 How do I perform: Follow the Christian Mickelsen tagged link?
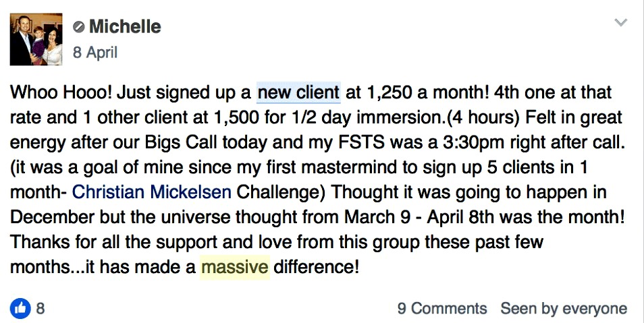[152, 192]
